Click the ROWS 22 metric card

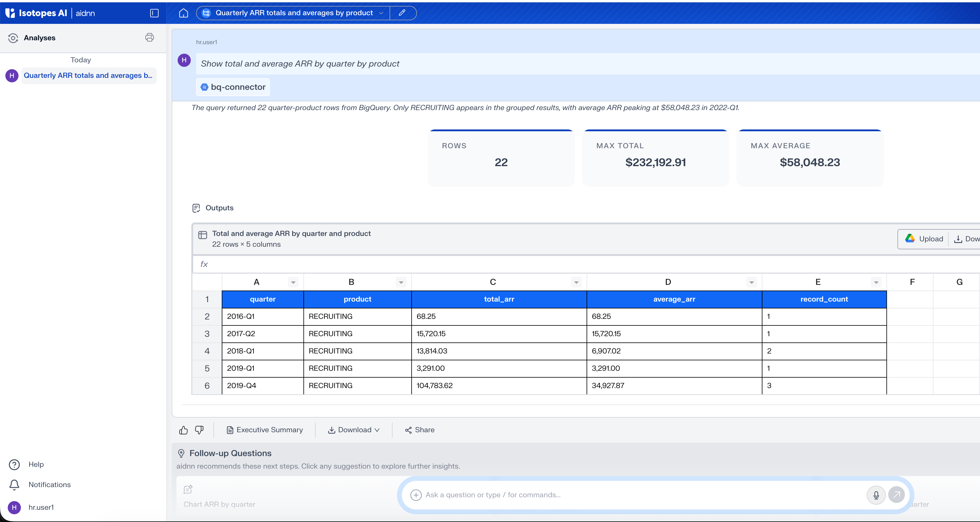[501, 157]
